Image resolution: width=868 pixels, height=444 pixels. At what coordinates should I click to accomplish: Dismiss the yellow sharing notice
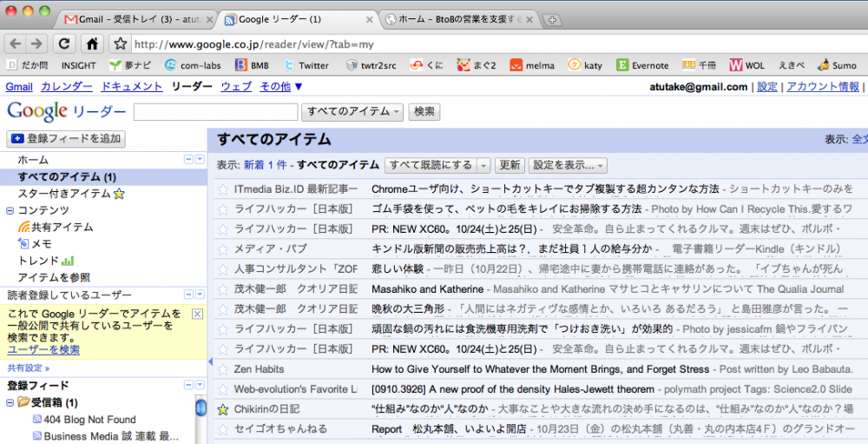(x=196, y=315)
